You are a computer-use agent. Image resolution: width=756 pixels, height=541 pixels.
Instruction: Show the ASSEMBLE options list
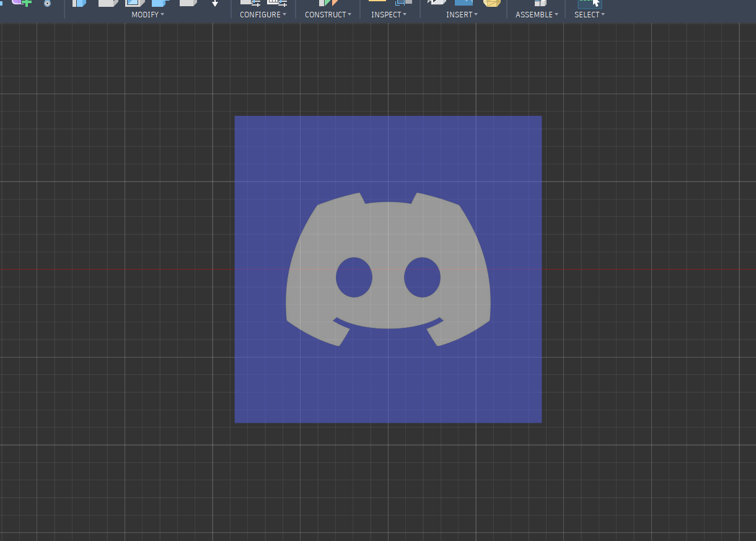(x=537, y=14)
